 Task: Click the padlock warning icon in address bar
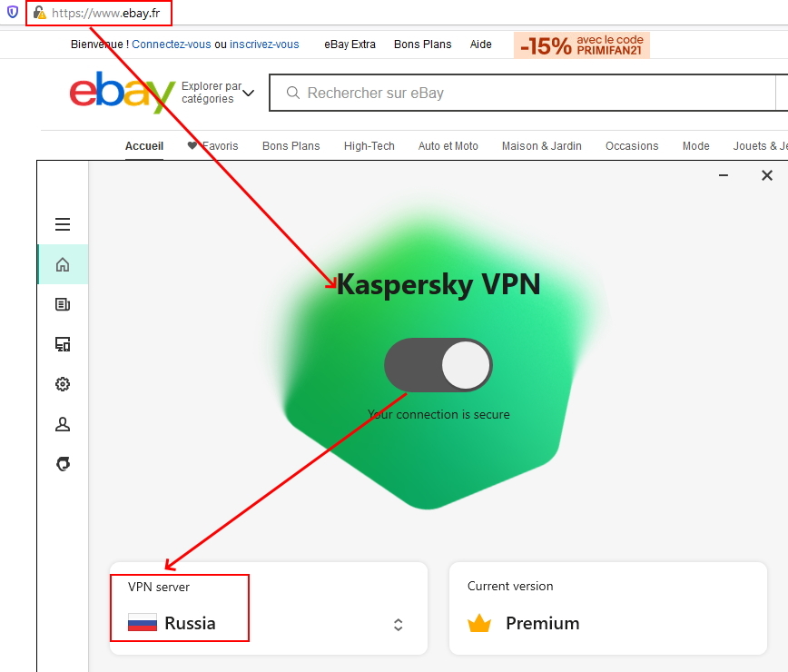[x=40, y=13]
